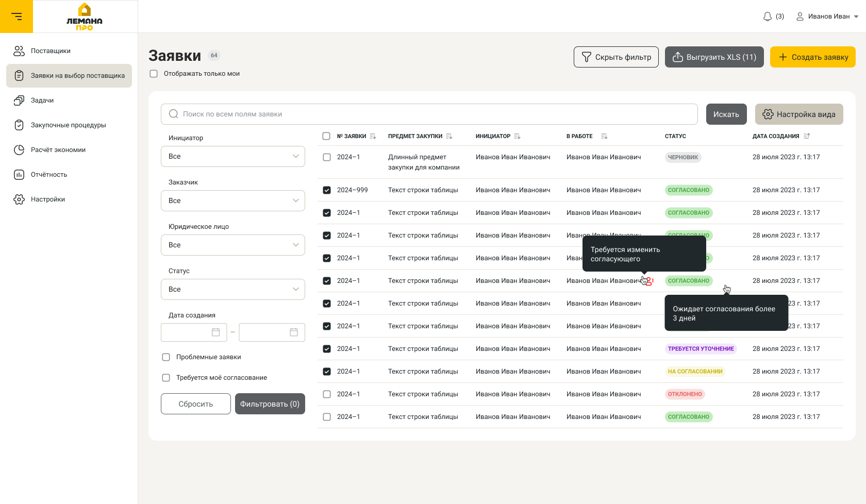Check the select-all header checkbox

click(326, 136)
